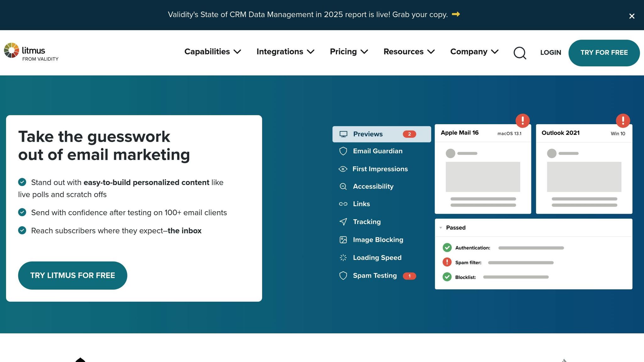Image resolution: width=644 pixels, height=362 pixels.
Task: Click the LOGIN link
Action: pos(551,52)
